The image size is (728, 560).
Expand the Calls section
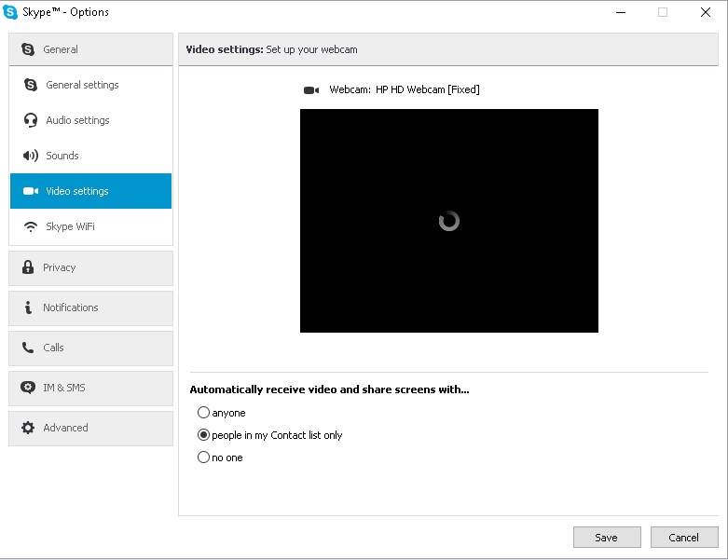91,348
